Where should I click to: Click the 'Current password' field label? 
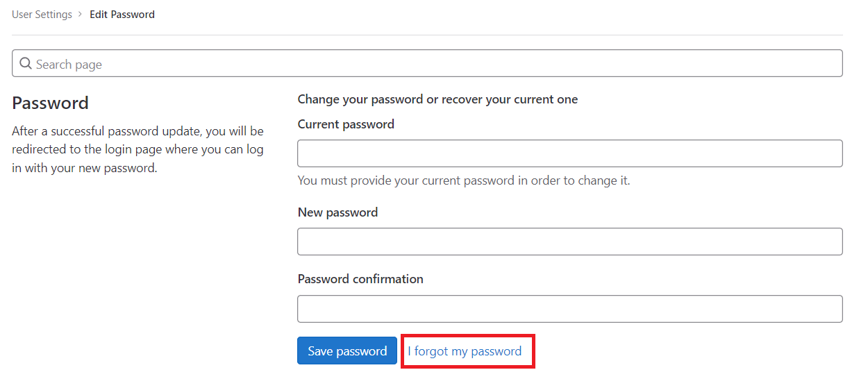click(x=346, y=124)
